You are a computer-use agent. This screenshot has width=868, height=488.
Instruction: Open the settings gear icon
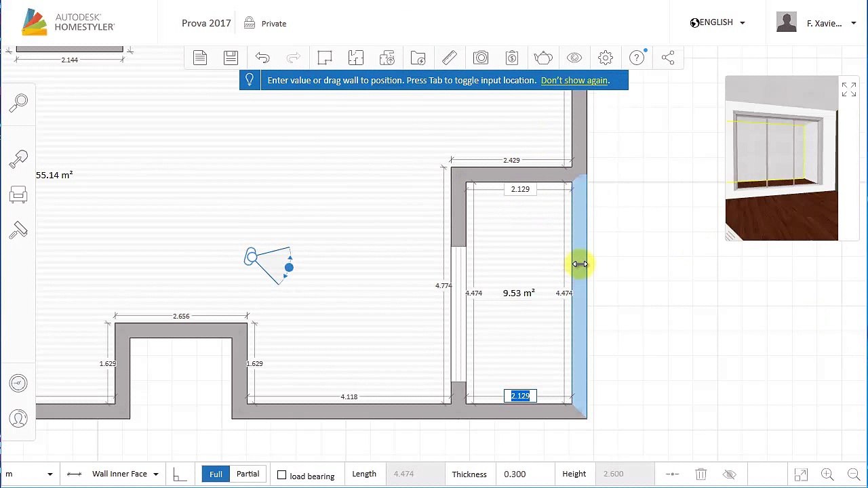click(x=606, y=58)
